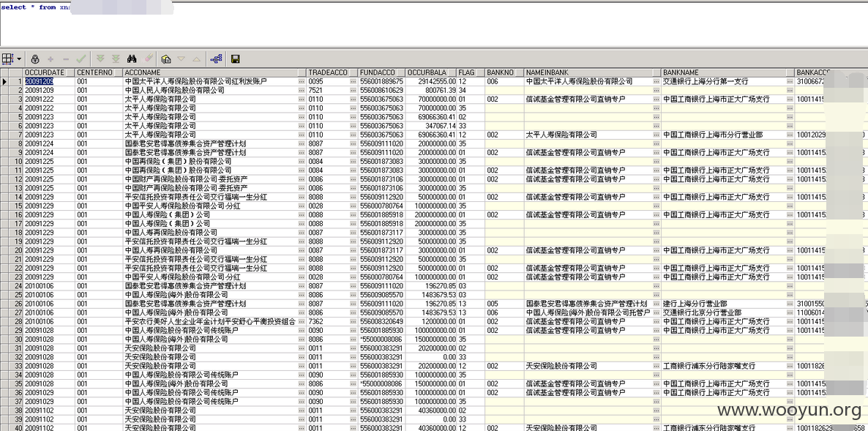The height and width of the screenshot is (431, 868).
Task: Select the highlighted OCCURDATE cell 20091209 in row 1
Action: [x=49, y=81]
